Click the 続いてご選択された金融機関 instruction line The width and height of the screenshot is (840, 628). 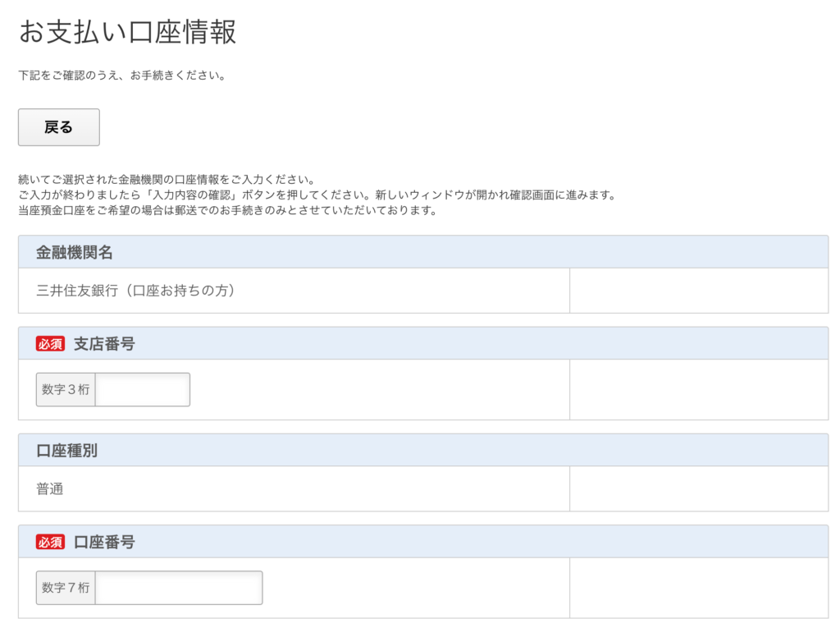click(167, 180)
